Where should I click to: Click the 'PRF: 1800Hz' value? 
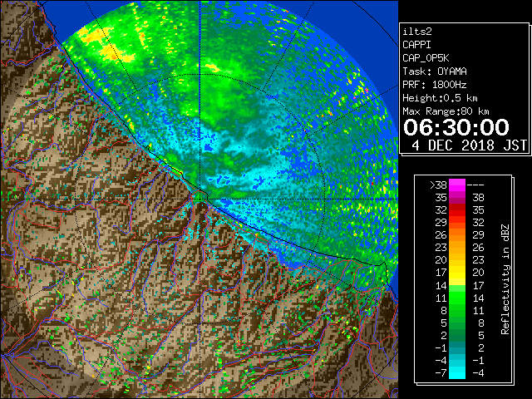coord(435,85)
